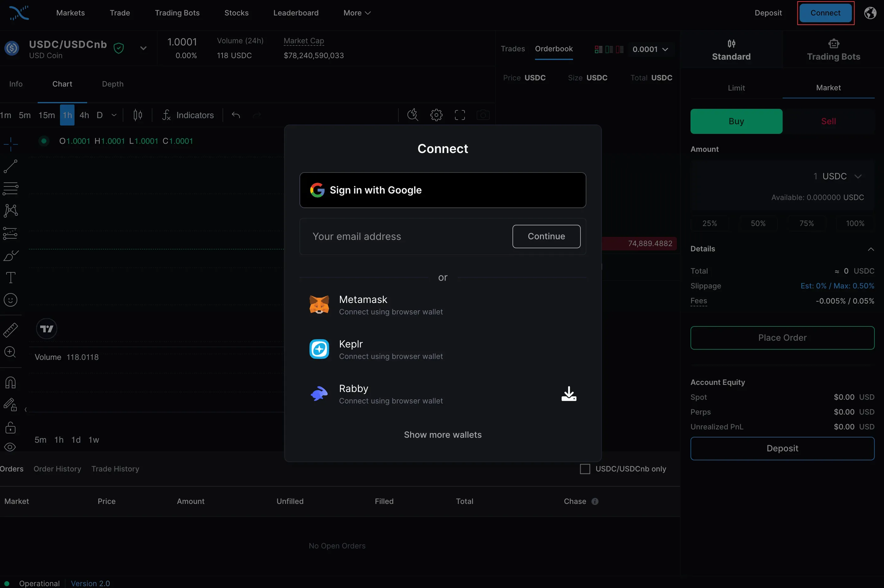Enter fullscreen chart mode
The width and height of the screenshot is (884, 588).
pos(460,115)
